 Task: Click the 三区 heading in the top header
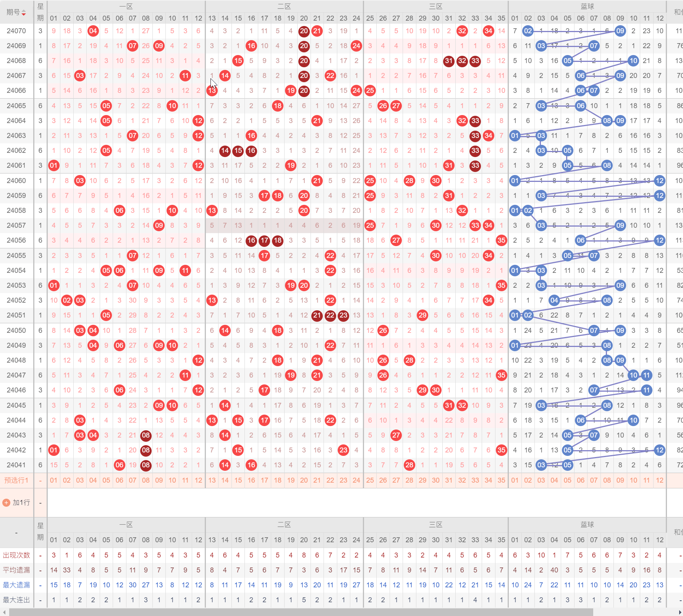tap(436, 6)
